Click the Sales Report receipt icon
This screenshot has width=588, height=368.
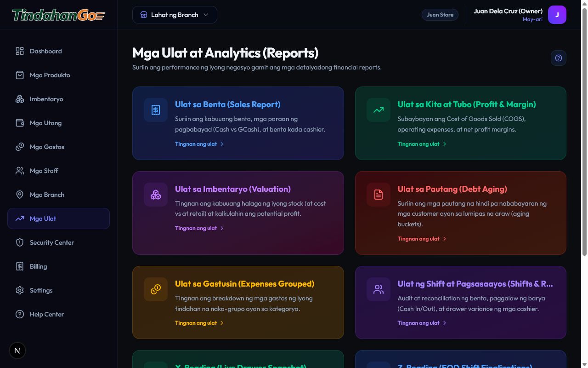[x=156, y=110]
